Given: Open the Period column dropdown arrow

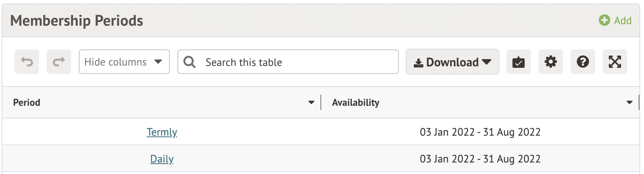Looking at the screenshot, I should (311, 102).
